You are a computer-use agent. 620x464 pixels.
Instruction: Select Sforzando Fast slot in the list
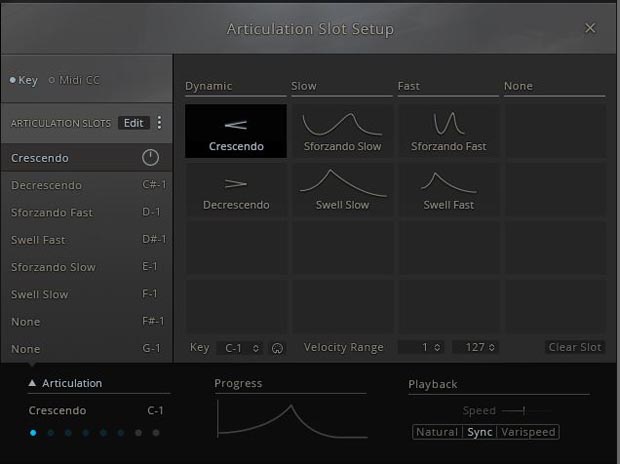tap(52, 213)
